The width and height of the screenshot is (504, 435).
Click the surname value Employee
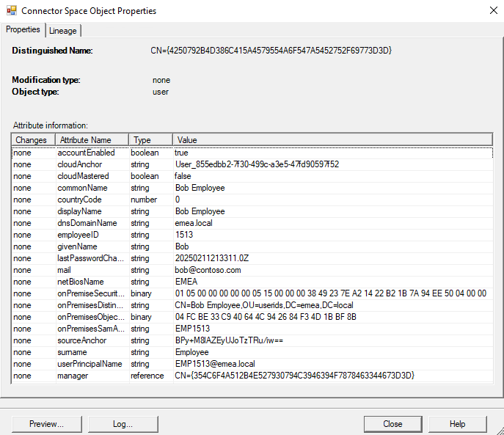point(192,352)
